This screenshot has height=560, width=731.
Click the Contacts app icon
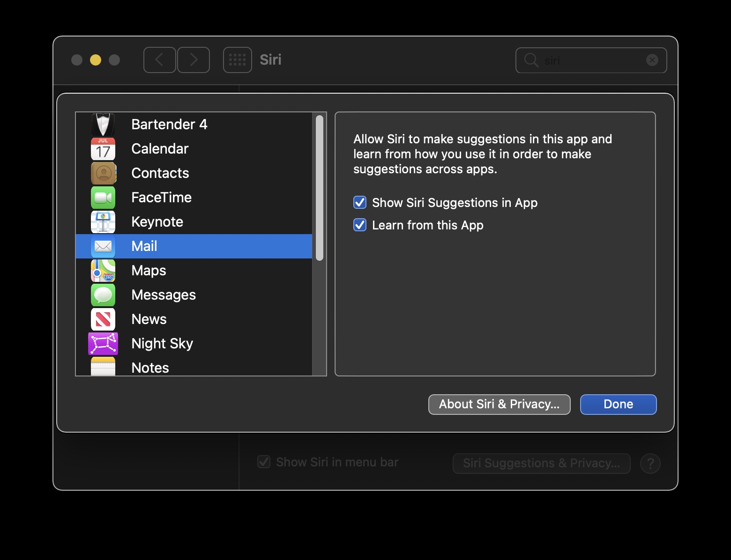coord(103,173)
